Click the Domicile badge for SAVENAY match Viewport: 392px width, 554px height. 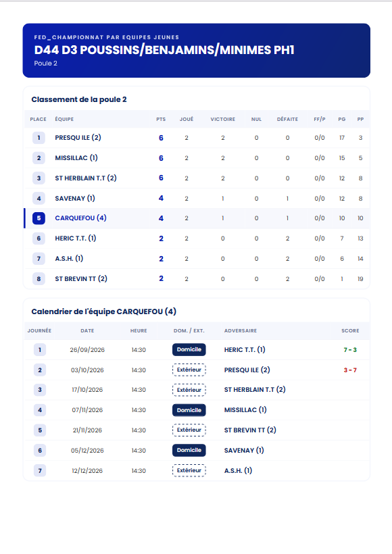coord(189,450)
